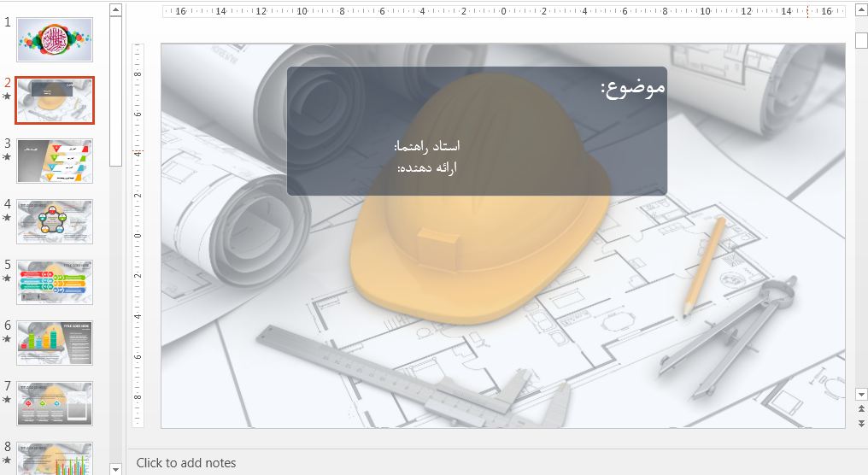The image size is (868, 475).
Task: Click the animation star under slide number 8
Action: coord(8,460)
